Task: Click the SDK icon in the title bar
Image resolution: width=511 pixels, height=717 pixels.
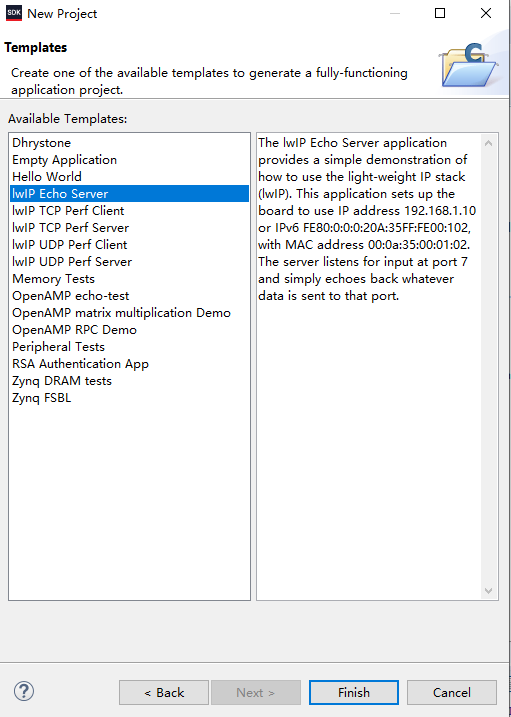Action: click(14, 13)
